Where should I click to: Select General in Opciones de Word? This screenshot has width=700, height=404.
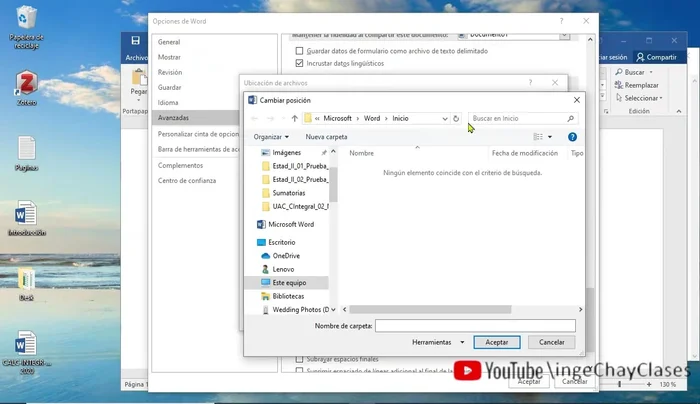tap(169, 42)
